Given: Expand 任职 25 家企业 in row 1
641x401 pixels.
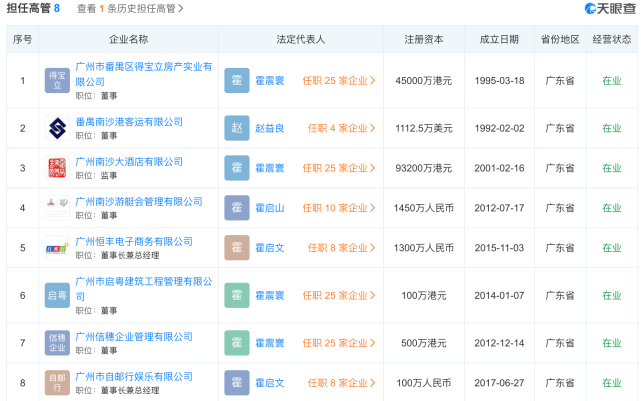Looking at the screenshot, I should (x=339, y=81).
